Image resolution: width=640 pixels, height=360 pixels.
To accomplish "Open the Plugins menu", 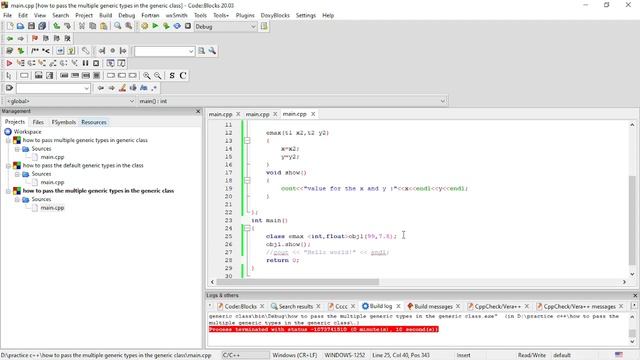I will [x=245, y=15].
